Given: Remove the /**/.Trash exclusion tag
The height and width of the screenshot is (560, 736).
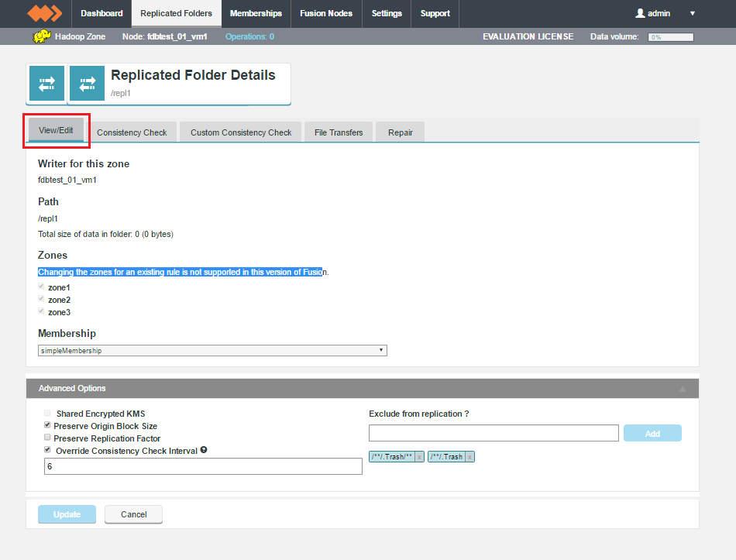Looking at the screenshot, I should pyautogui.click(x=469, y=457).
